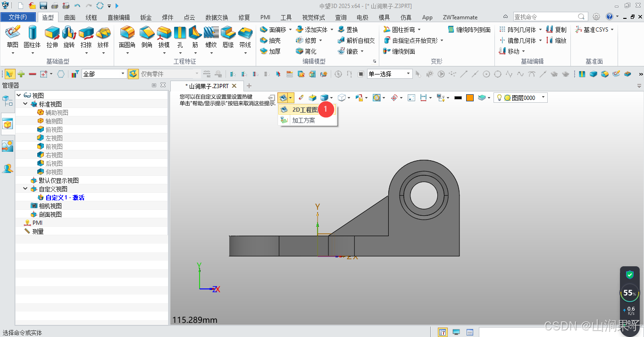Choose the 置换 replace command

click(348, 30)
